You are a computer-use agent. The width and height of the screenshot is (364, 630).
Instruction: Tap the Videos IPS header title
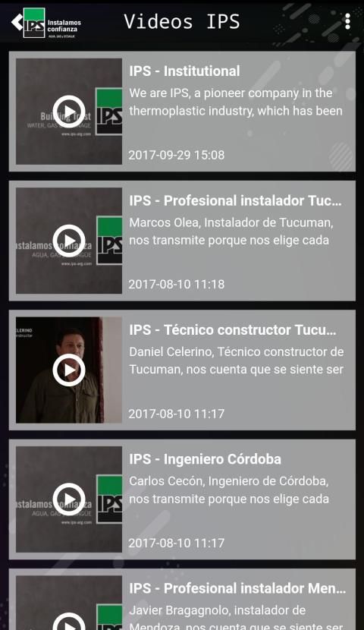point(182,22)
